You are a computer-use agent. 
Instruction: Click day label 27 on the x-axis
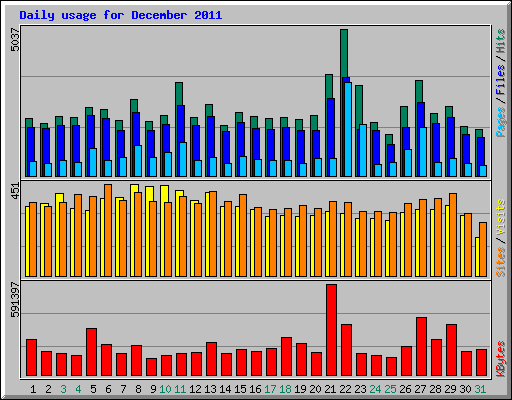pos(420,389)
